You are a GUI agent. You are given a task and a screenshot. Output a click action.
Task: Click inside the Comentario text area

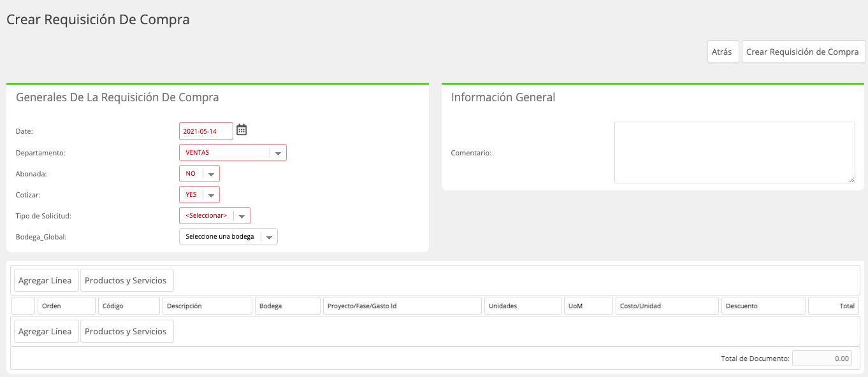(735, 153)
